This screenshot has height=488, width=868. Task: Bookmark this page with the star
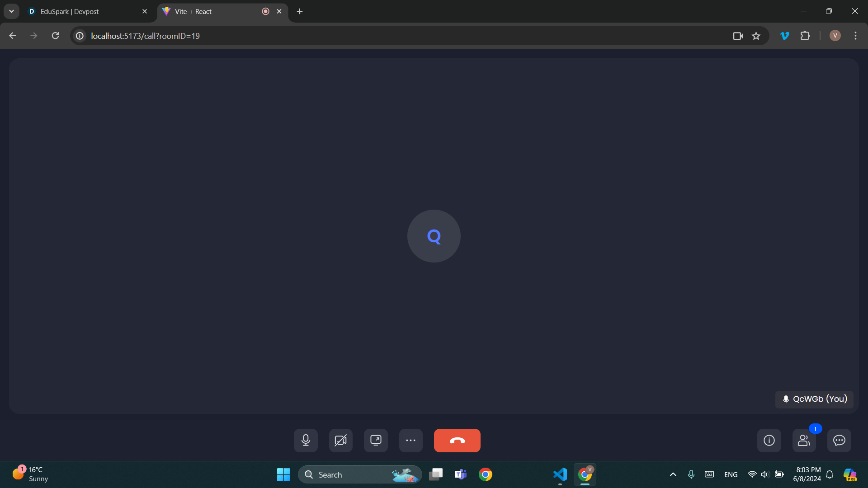[x=756, y=36]
